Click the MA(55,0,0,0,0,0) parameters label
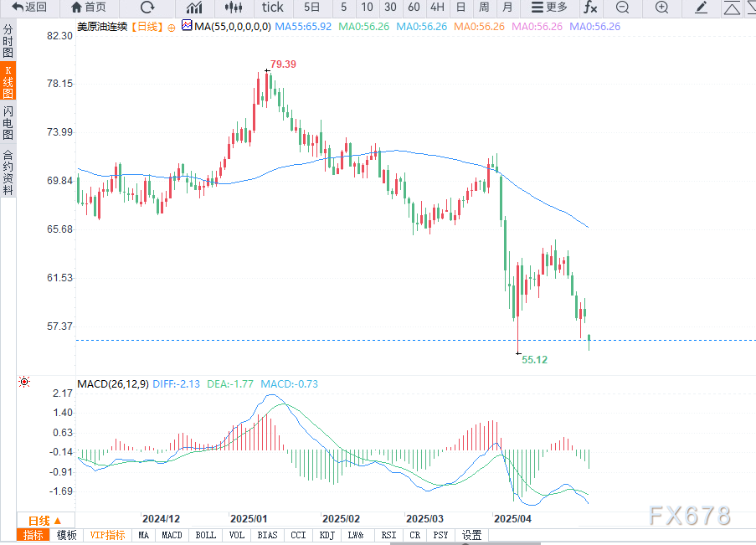 click(x=233, y=27)
